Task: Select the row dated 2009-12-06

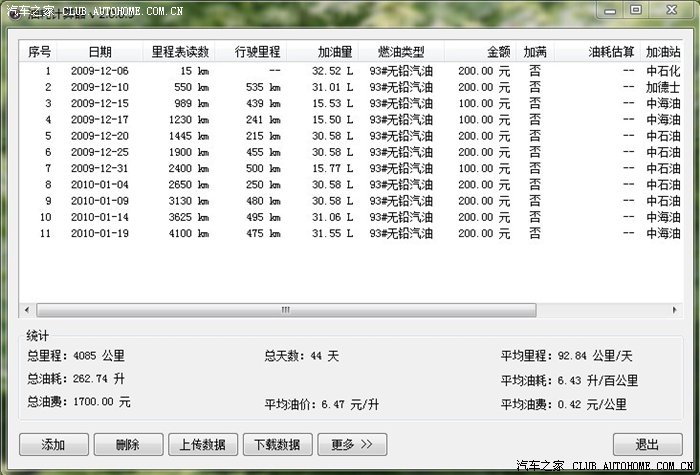Action: pyautogui.click(x=99, y=71)
